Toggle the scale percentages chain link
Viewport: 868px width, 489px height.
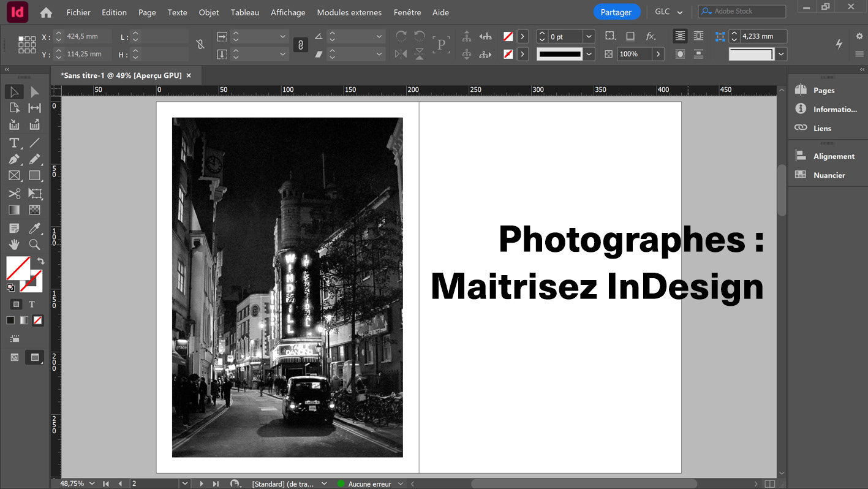(x=300, y=45)
